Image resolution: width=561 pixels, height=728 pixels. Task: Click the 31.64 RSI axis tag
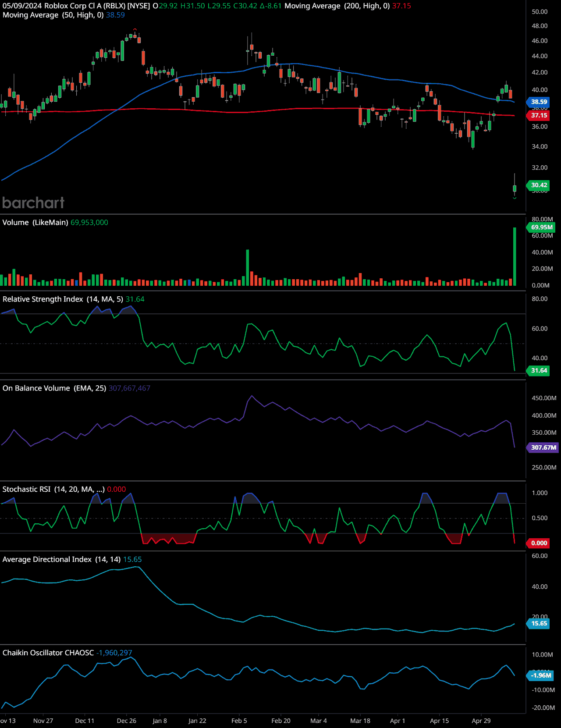tap(539, 370)
